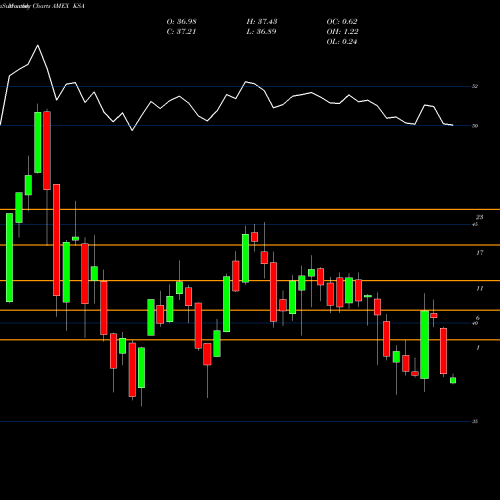Viewport: 500px width, 500px height.
Task: Click the indicator axis label '50'
Action: tap(475, 126)
